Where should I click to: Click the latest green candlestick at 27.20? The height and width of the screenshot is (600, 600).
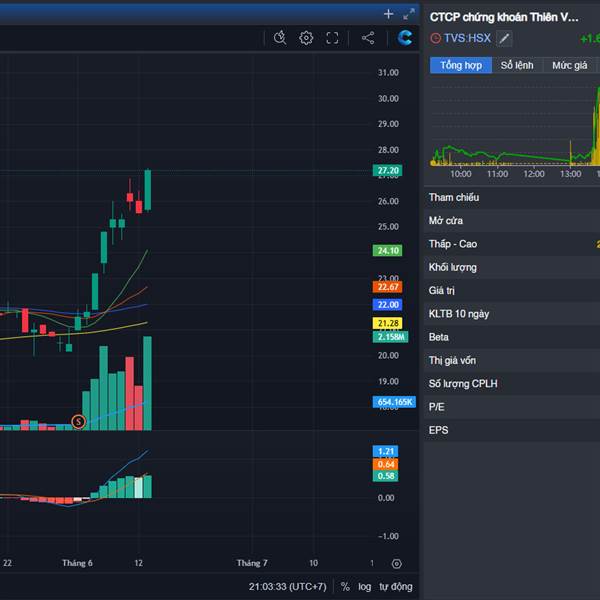[x=148, y=190]
